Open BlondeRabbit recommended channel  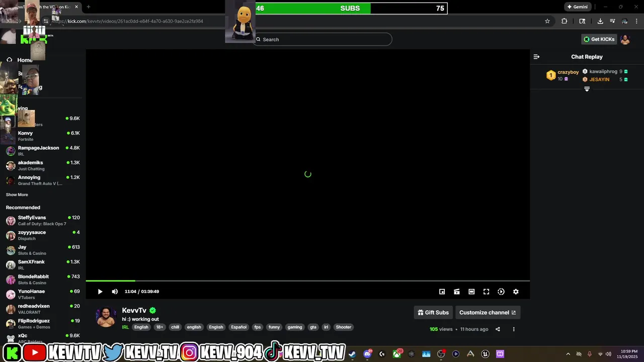(43, 280)
